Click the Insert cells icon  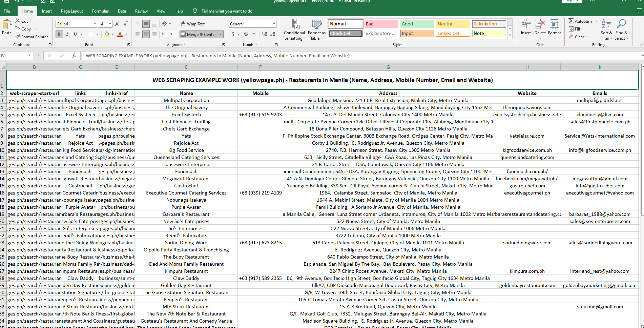(x=526, y=24)
